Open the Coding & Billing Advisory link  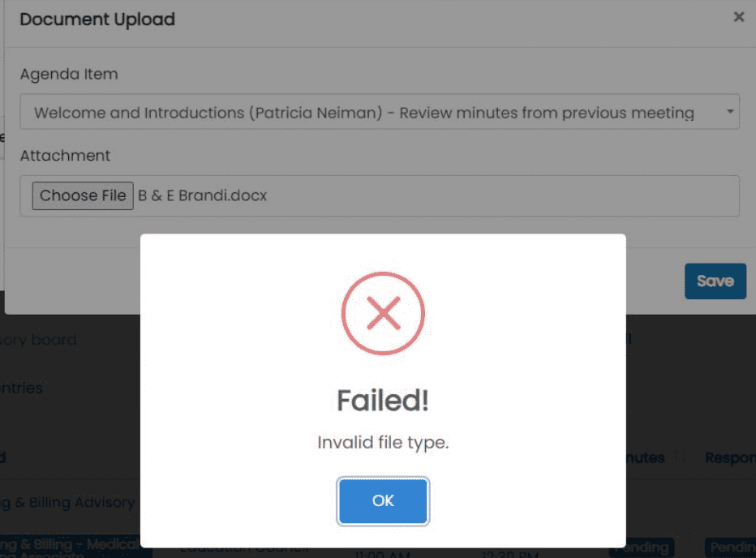(67, 502)
